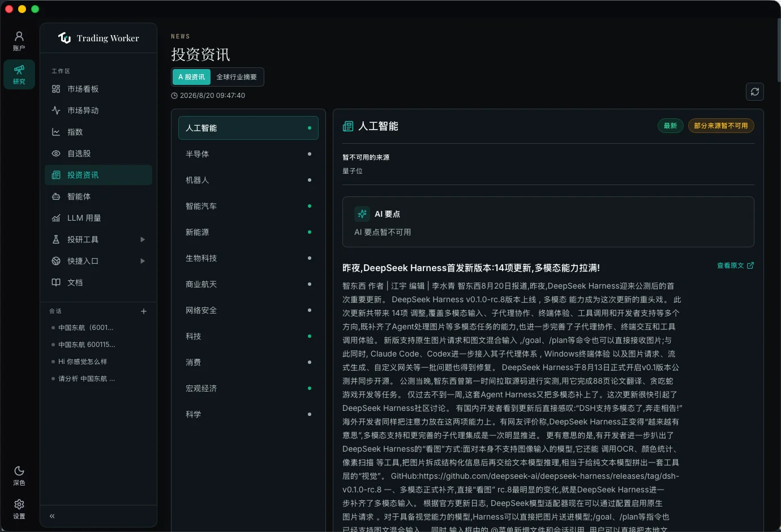Select the 智能汽车 category
Viewport: 781px width, 532px height.
[248, 206]
